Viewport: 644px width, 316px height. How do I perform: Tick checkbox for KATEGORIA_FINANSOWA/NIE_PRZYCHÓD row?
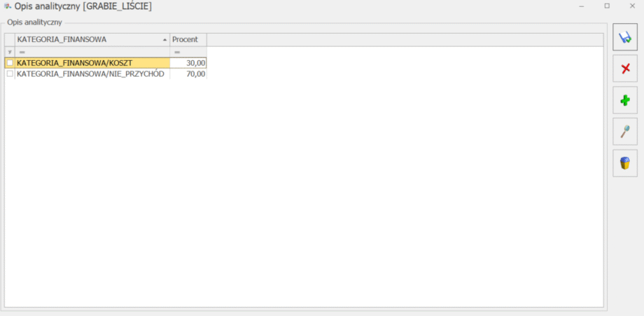(10, 74)
